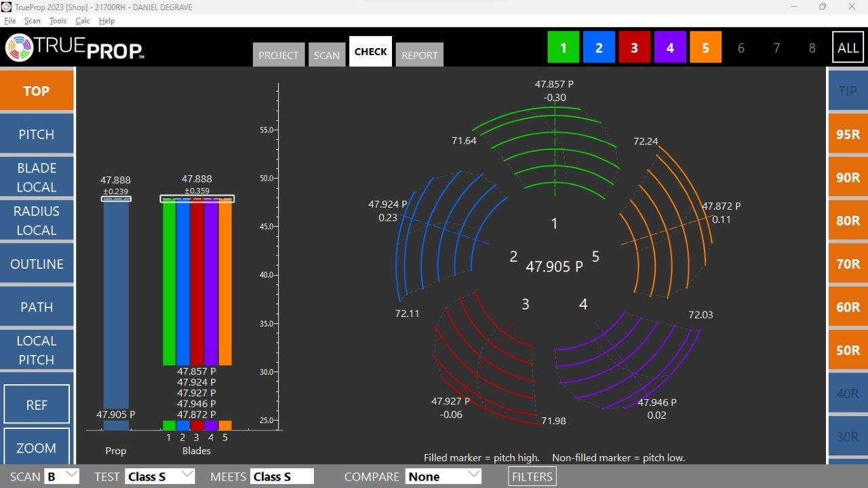Click the FILTERS button
The width and height of the screenshot is (868, 488).
532,476
